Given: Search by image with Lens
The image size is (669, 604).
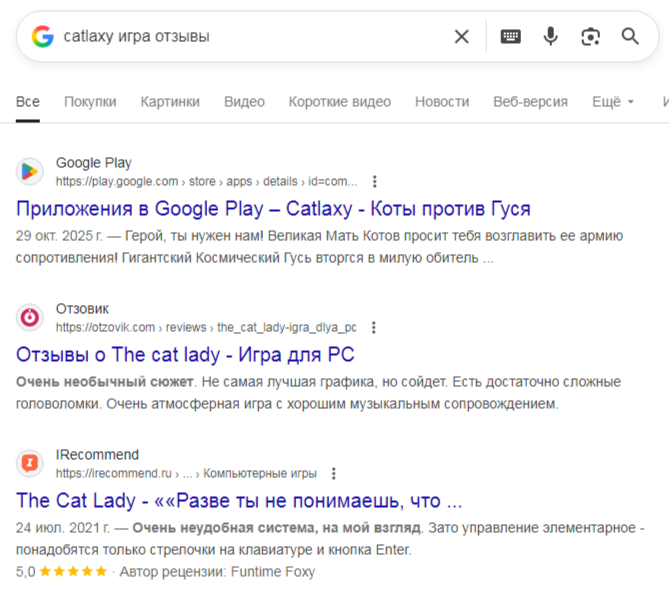Looking at the screenshot, I should (x=590, y=37).
